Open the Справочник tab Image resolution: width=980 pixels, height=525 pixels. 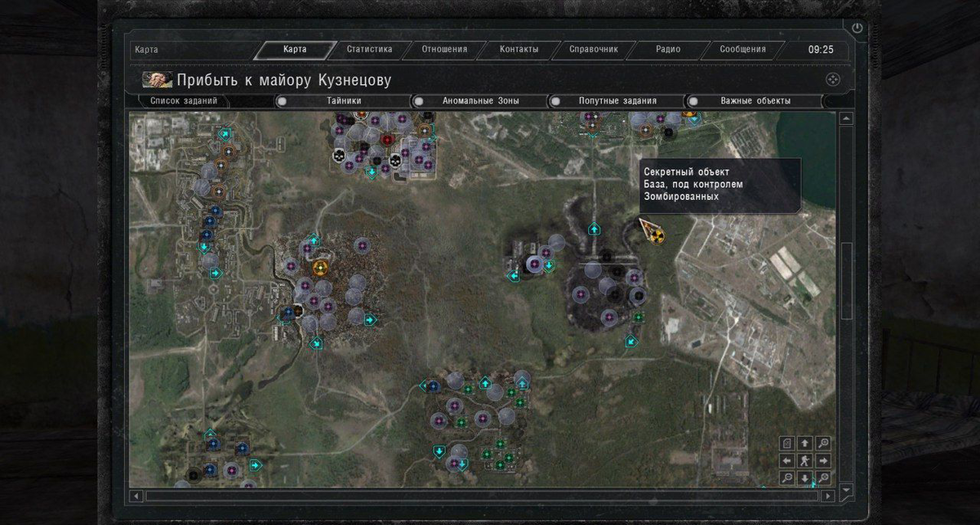[594, 49]
